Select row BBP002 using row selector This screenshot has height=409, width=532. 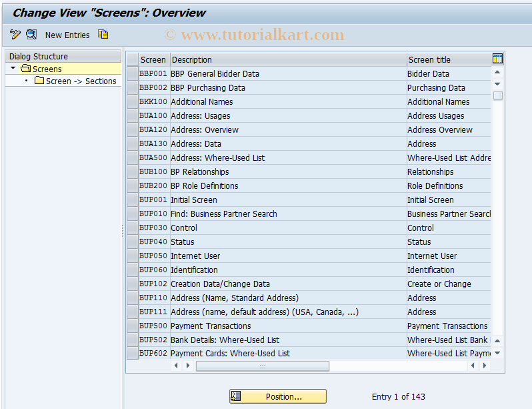pos(133,87)
